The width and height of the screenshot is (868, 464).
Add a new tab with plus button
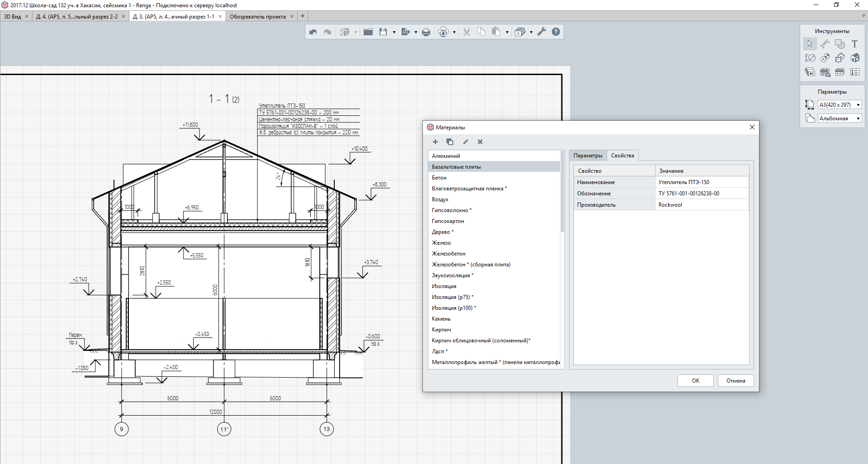(x=303, y=16)
